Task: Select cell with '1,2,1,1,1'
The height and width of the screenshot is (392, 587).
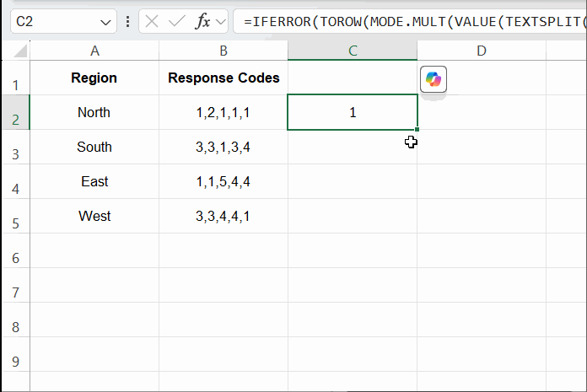Action: 223,112
